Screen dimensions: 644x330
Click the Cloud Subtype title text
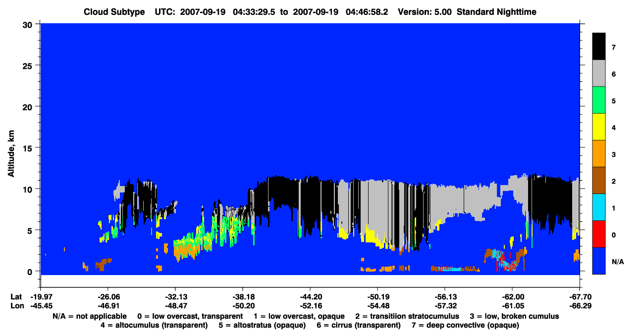[x=114, y=12]
